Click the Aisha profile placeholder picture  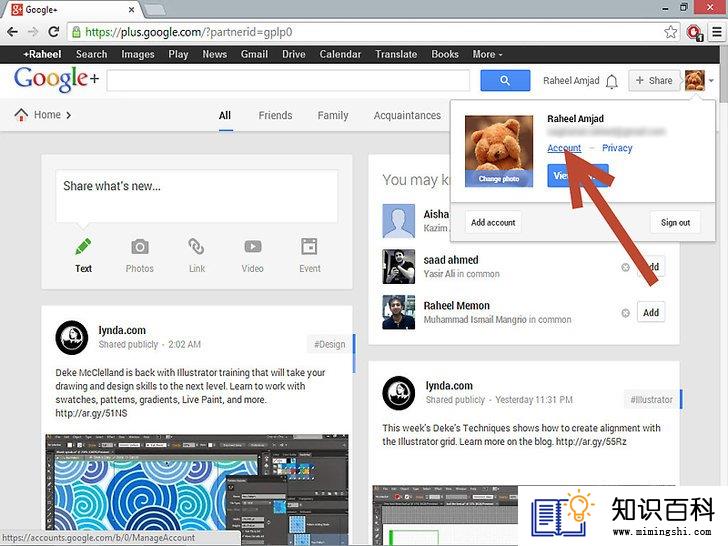click(398, 221)
